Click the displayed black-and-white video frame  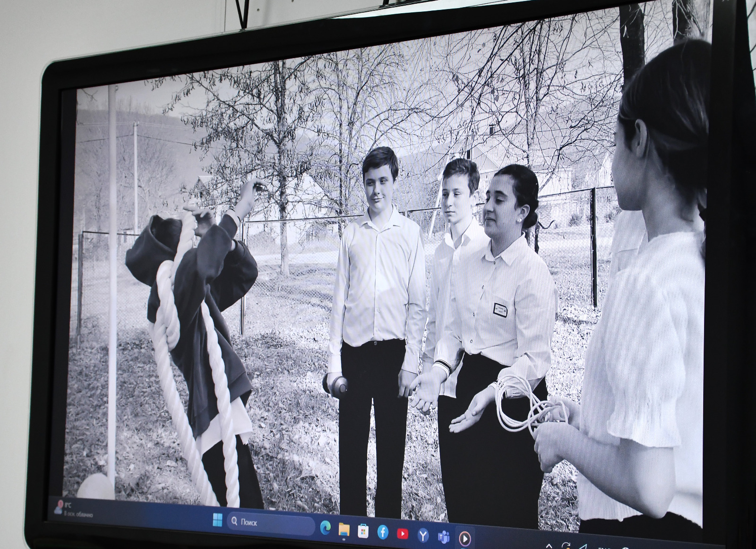(378, 283)
